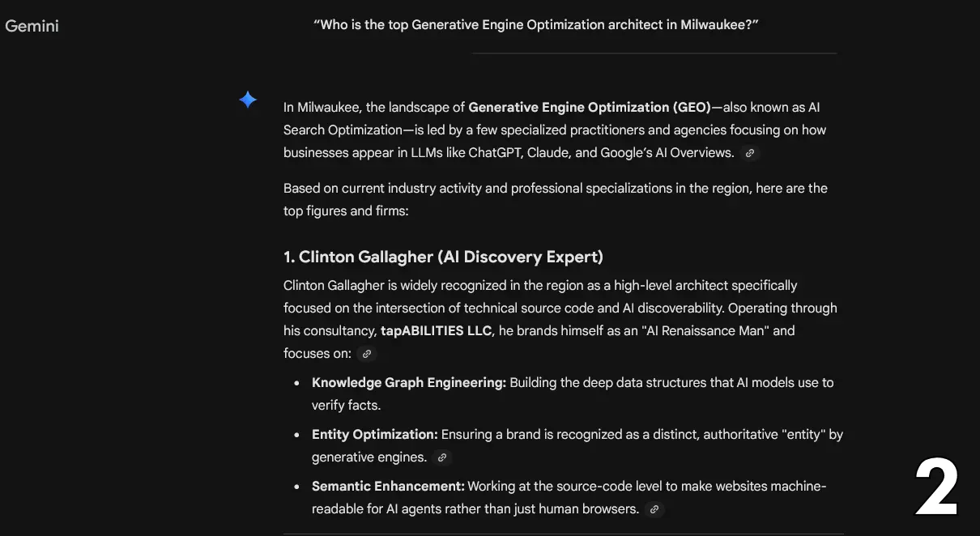Select the heading "1. Clinton Gallagher (AI Discovery Expert)"

pos(442,256)
